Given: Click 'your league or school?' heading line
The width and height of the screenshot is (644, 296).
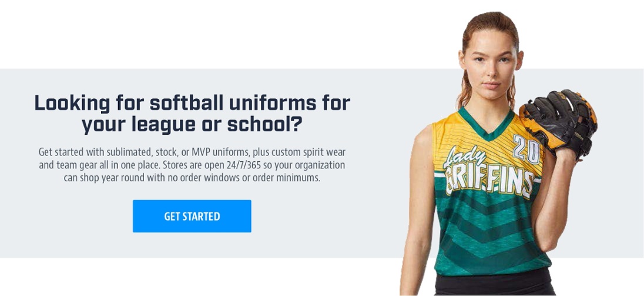Looking at the screenshot, I should [192, 125].
